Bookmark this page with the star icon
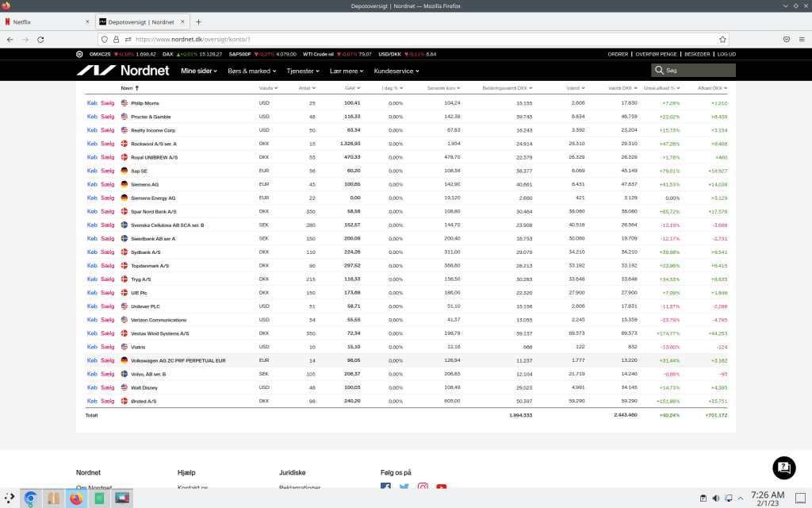812x508 pixels. click(722, 39)
